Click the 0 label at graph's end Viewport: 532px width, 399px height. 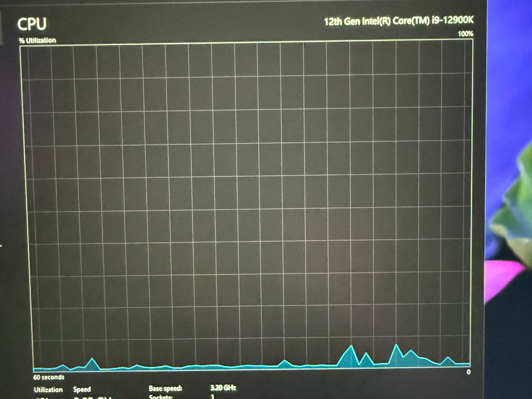tap(469, 372)
